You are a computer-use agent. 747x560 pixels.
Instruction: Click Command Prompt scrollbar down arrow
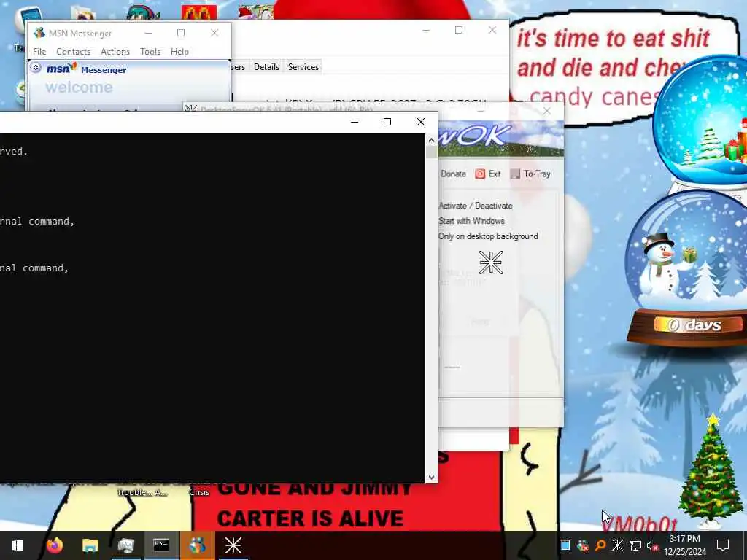click(431, 477)
